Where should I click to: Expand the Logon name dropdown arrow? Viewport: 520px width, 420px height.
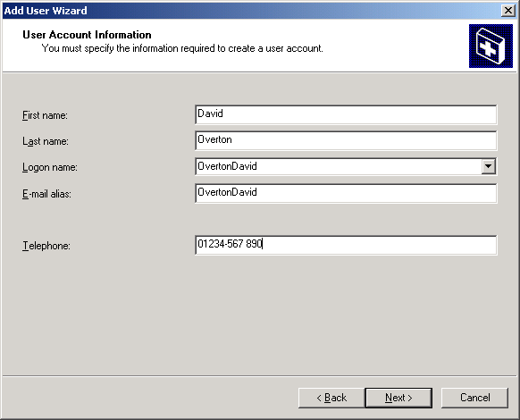coord(488,166)
